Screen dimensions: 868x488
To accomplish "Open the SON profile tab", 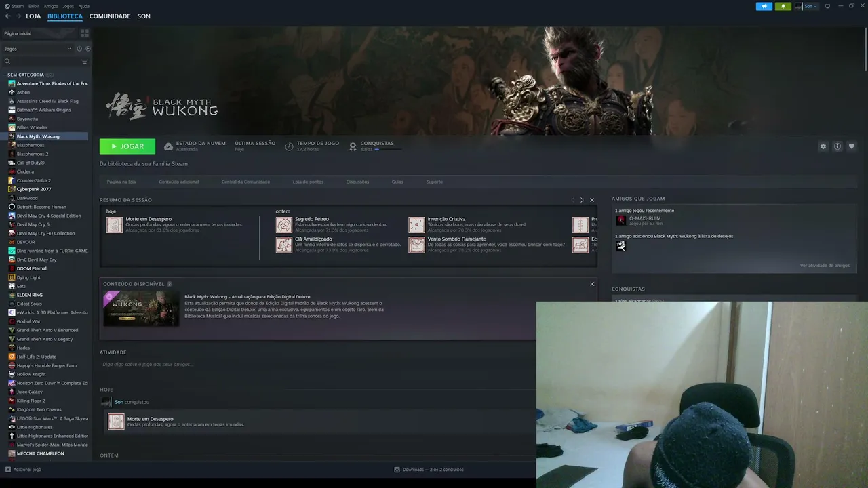I will pos(144,16).
